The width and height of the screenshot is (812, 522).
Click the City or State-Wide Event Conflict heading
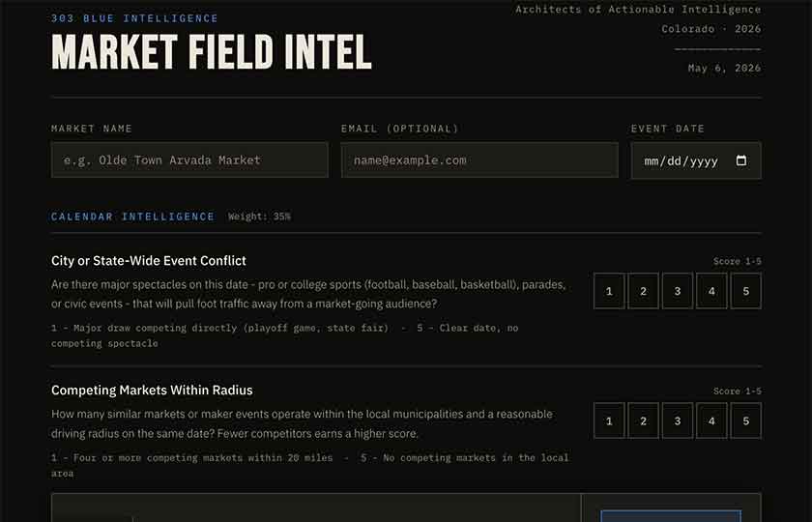point(149,260)
